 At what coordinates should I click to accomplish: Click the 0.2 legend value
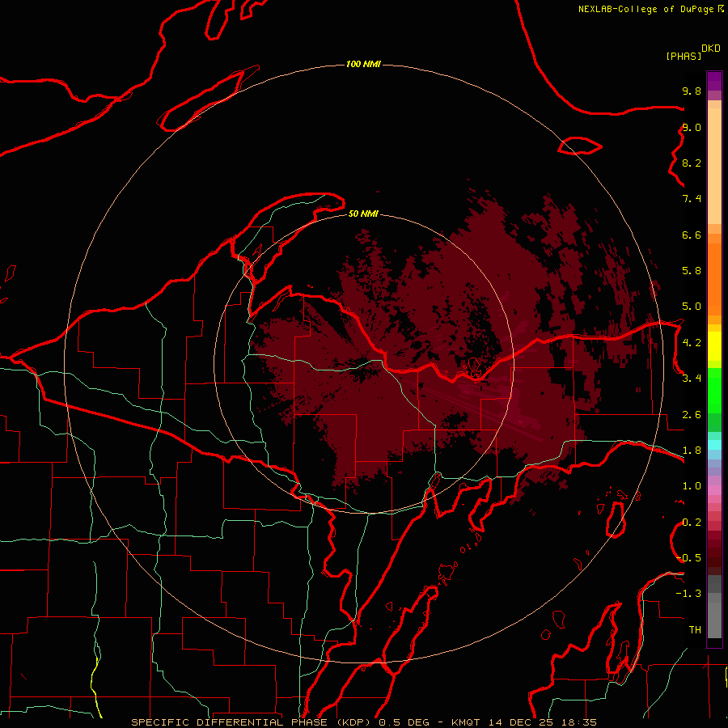tap(692, 523)
